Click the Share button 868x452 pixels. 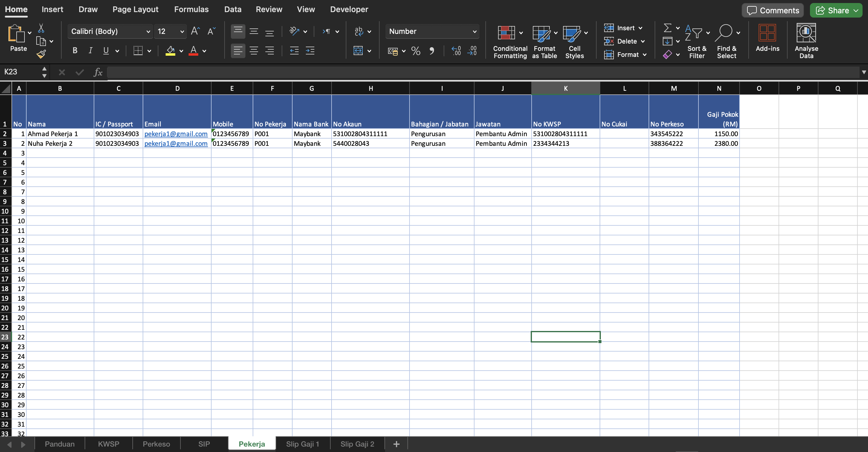pyautogui.click(x=836, y=11)
